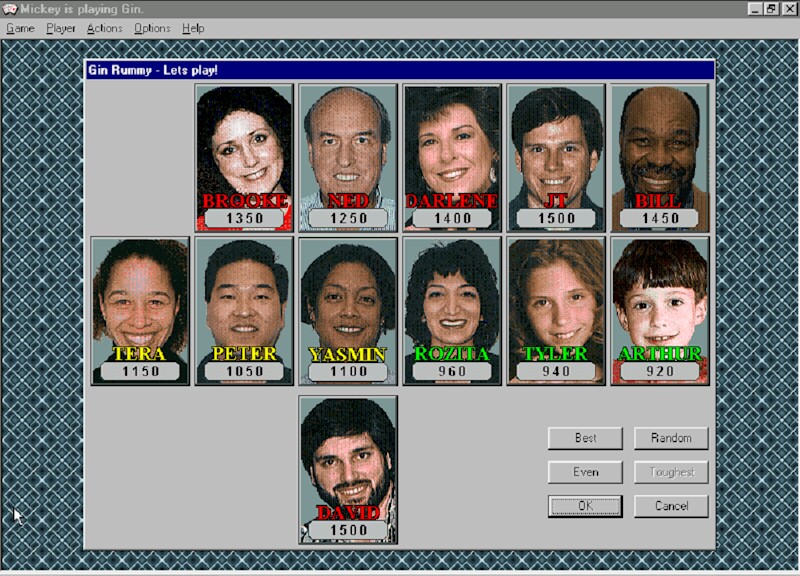Select JT as opponent
800x576 pixels.
pos(556,158)
